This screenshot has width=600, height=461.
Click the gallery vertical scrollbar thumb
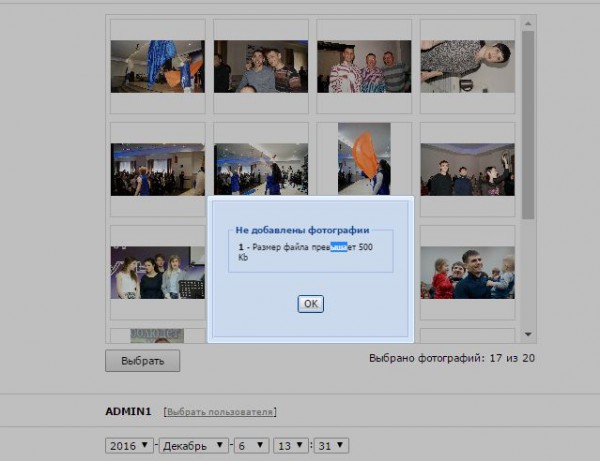[528, 125]
